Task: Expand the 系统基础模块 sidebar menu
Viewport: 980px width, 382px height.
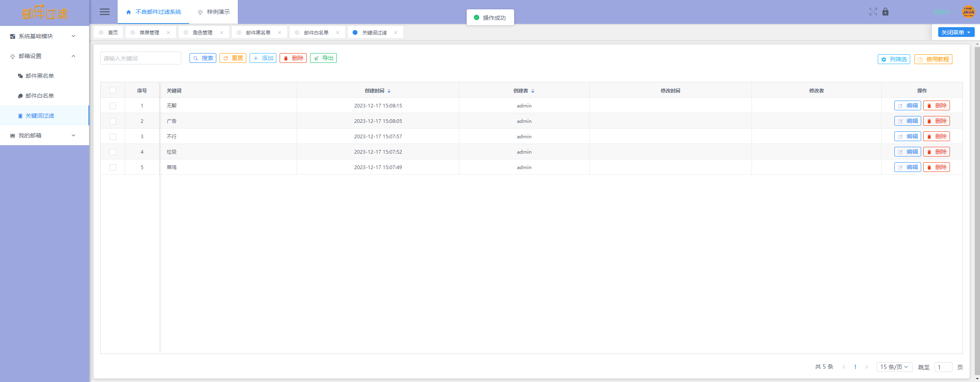Action: [x=44, y=36]
